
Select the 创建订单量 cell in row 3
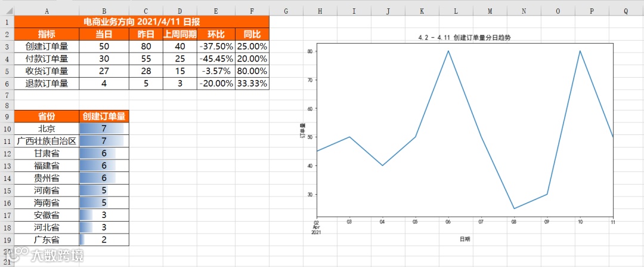(x=47, y=47)
